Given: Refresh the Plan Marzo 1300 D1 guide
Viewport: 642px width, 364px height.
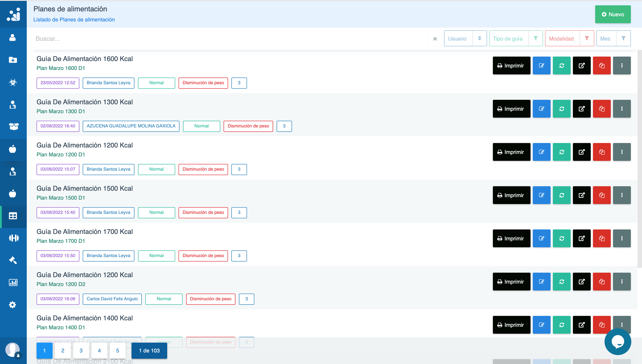Looking at the screenshot, I should point(562,109).
